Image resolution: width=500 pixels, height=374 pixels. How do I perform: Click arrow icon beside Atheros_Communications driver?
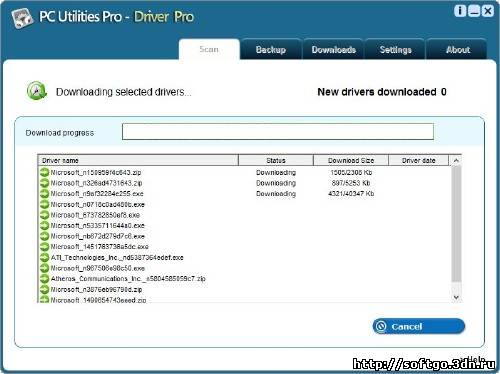pos(44,279)
